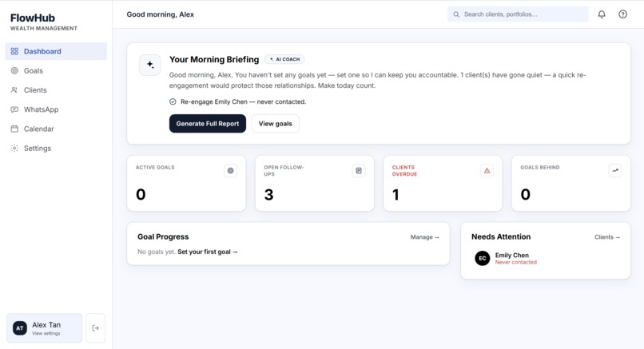Screen dimensions: 644x349
Task: Click the Clients people icon in sidebar
Action: (x=14, y=90)
